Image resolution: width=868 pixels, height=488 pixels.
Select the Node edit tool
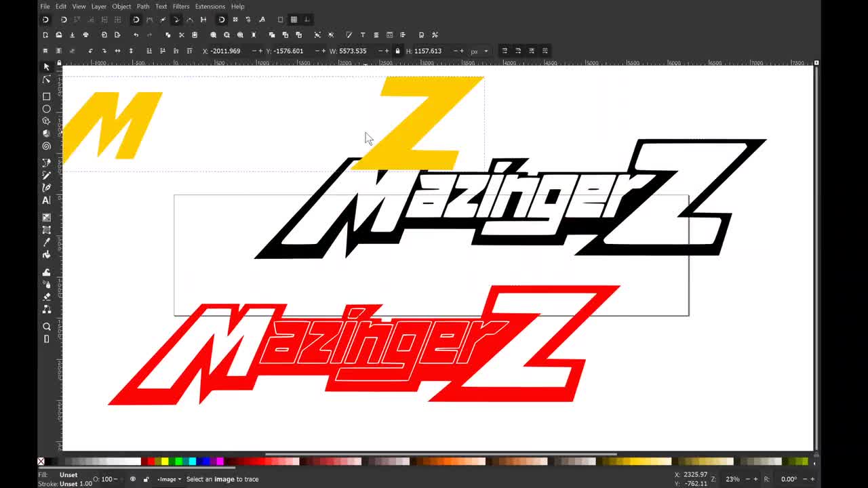[46, 79]
